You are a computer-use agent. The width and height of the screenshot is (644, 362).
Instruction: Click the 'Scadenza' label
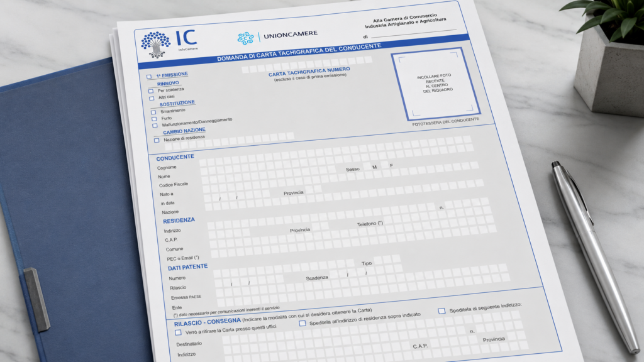(317, 278)
